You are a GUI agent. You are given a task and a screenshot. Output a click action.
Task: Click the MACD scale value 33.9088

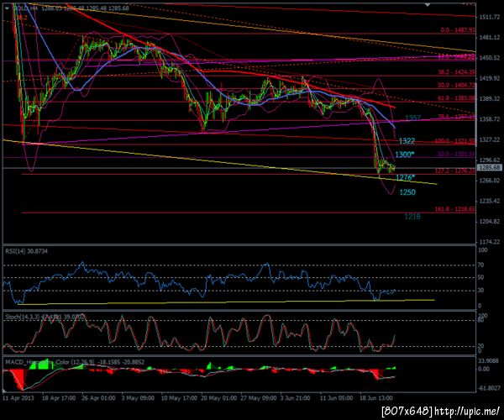point(489,361)
